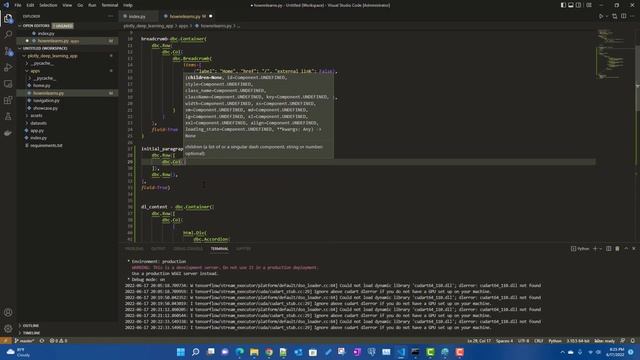This screenshot has height=360, width=640.
Task: Open the Go menu
Action: [80, 5]
